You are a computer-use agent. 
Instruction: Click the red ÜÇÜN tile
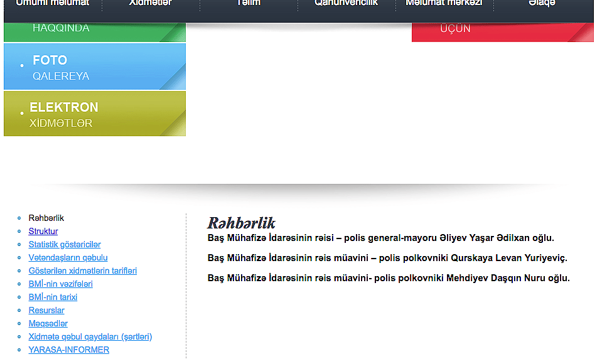pos(502,31)
